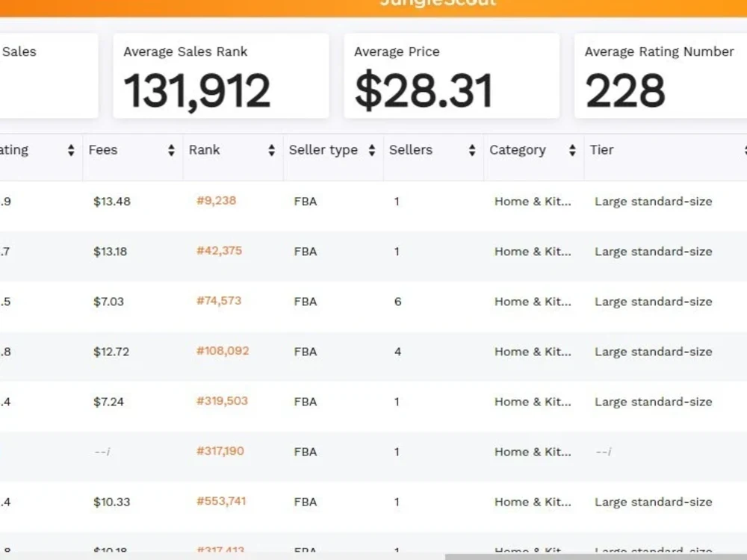Open rank link #108,092
The width and height of the screenshot is (747, 560).
[x=223, y=351]
